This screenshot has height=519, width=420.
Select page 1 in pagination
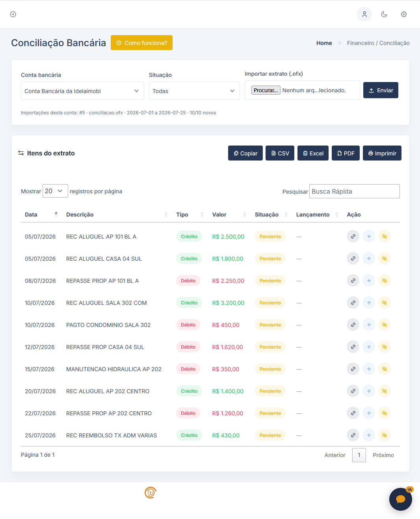click(x=359, y=455)
